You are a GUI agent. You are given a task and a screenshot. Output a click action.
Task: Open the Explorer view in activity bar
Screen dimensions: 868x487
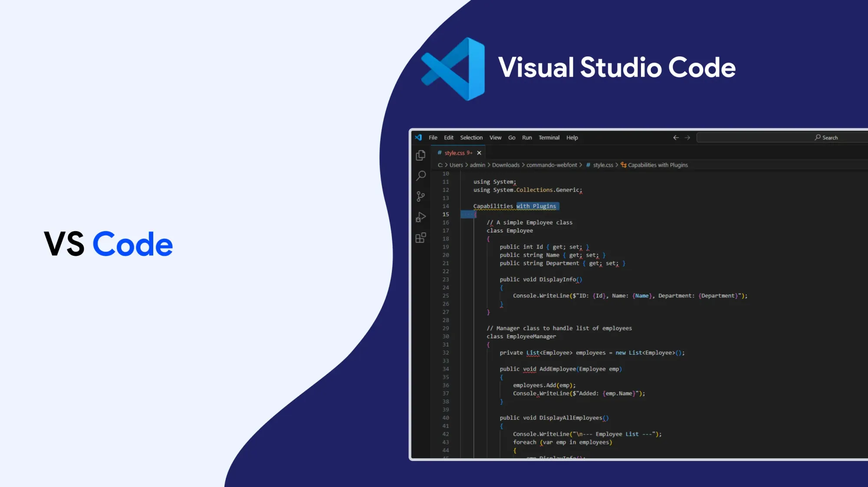coord(421,155)
